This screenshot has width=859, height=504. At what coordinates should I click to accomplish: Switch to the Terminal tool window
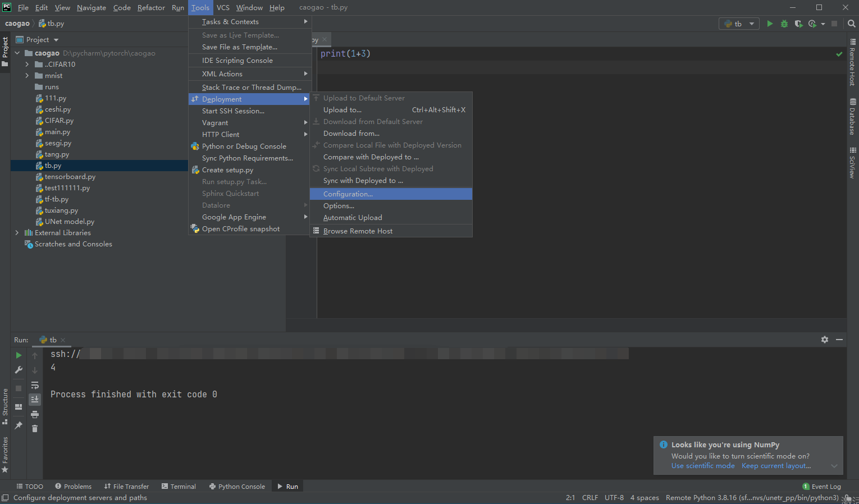coord(179,487)
